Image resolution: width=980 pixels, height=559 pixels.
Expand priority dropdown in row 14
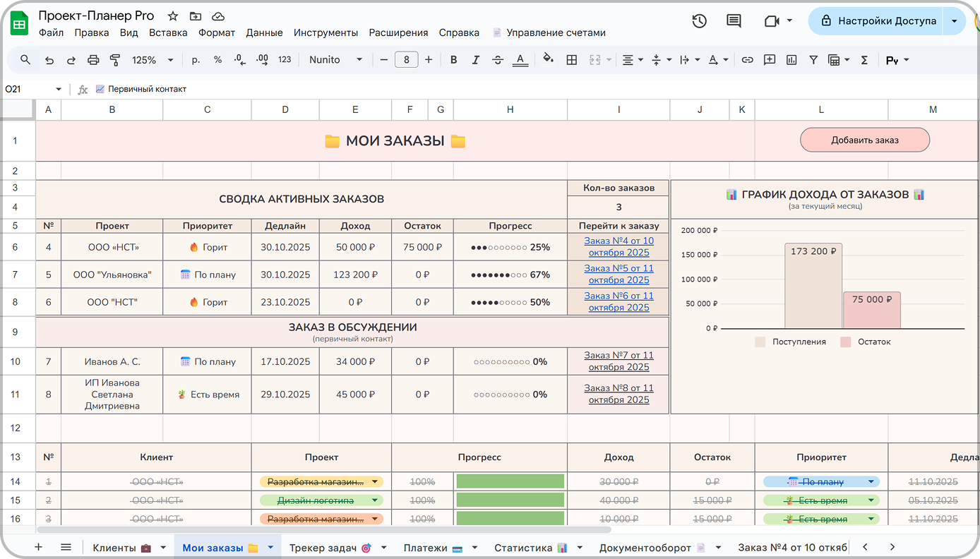(x=871, y=482)
